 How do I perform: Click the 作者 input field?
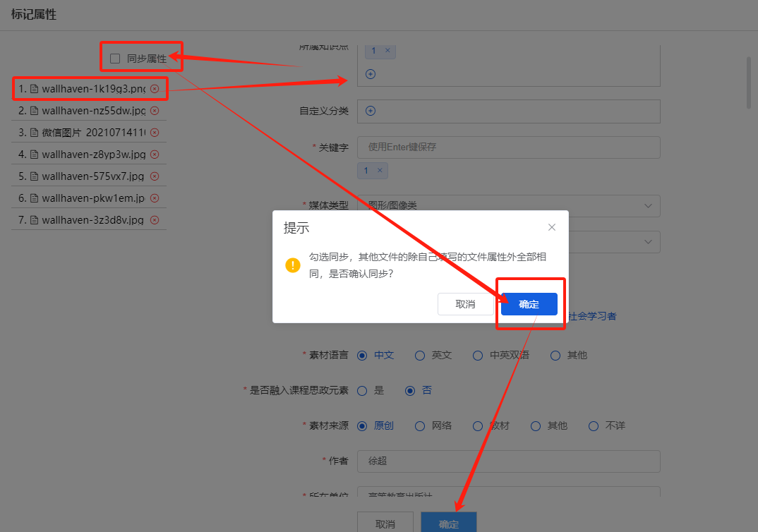(x=508, y=461)
